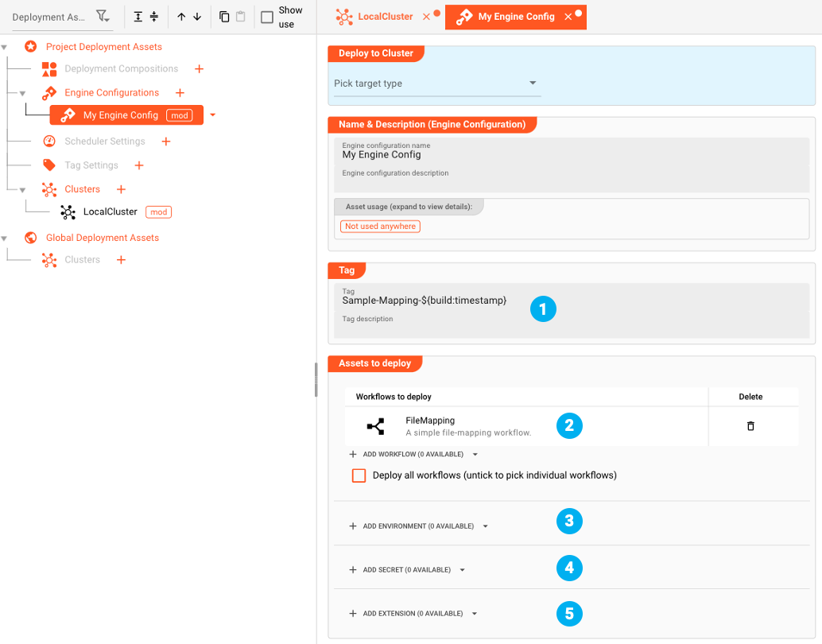Add new Engine Configuration with plus icon
The height and width of the screenshot is (644, 822).
[x=180, y=93]
